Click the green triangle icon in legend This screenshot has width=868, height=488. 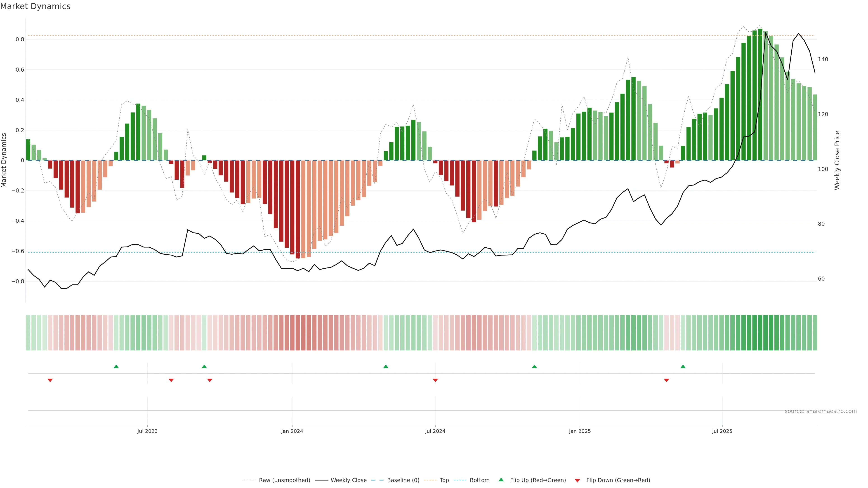click(x=501, y=480)
